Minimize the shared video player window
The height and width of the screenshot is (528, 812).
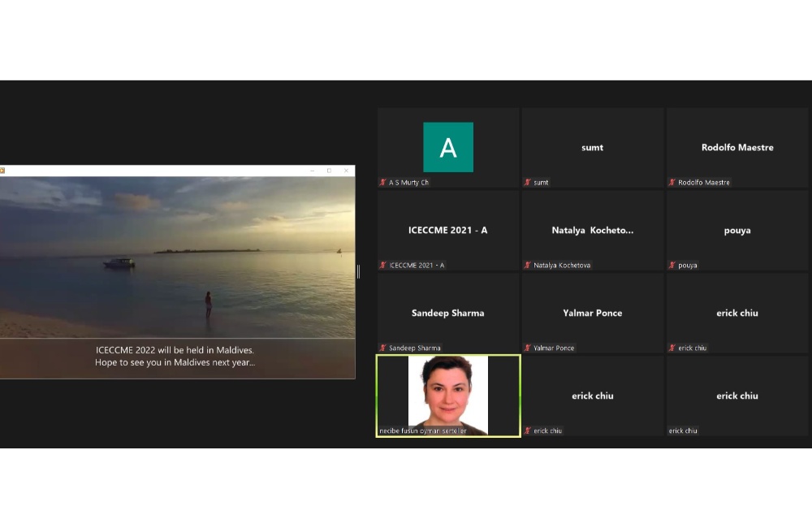click(x=312, y=171)
